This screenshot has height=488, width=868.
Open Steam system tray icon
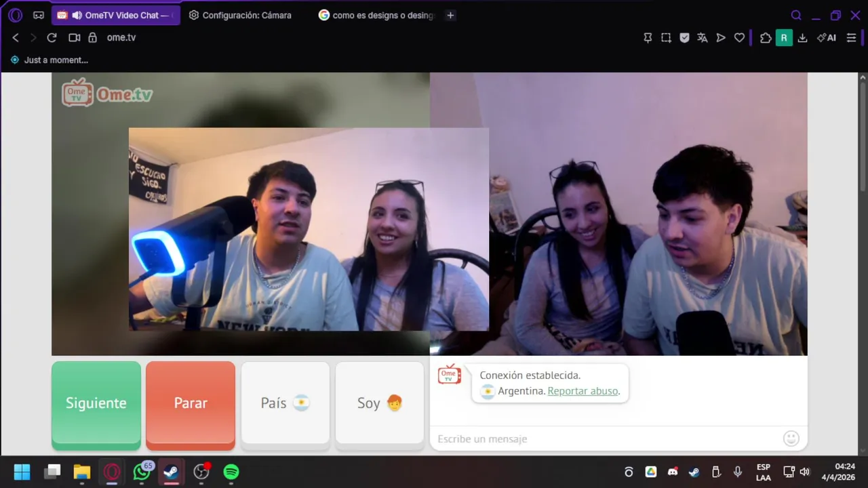(x=694, y=472)
